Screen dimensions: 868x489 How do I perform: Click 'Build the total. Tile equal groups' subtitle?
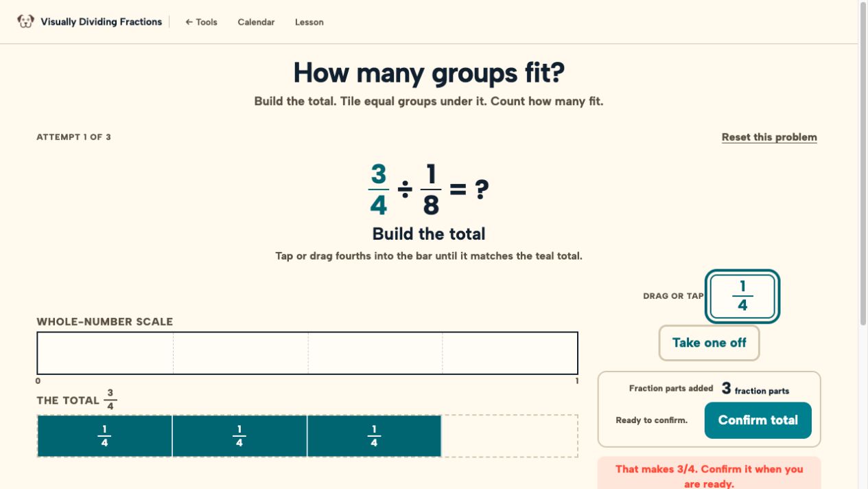(429, 102)
